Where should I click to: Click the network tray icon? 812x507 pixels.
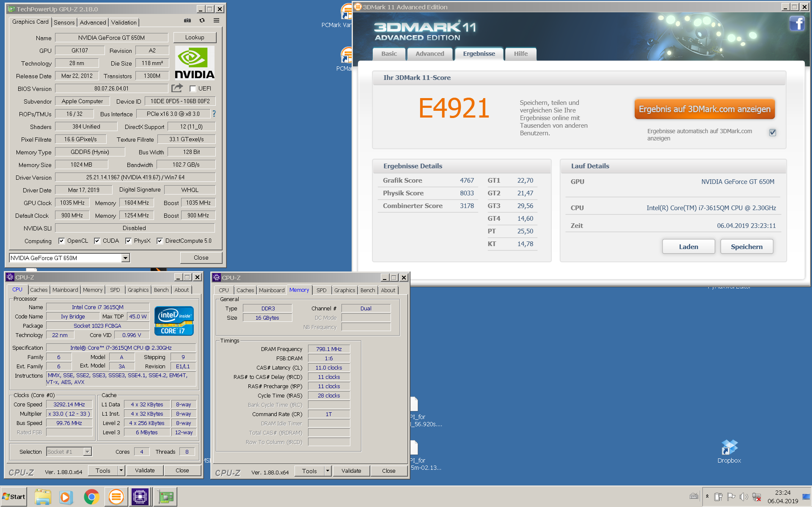pos(757,496)
